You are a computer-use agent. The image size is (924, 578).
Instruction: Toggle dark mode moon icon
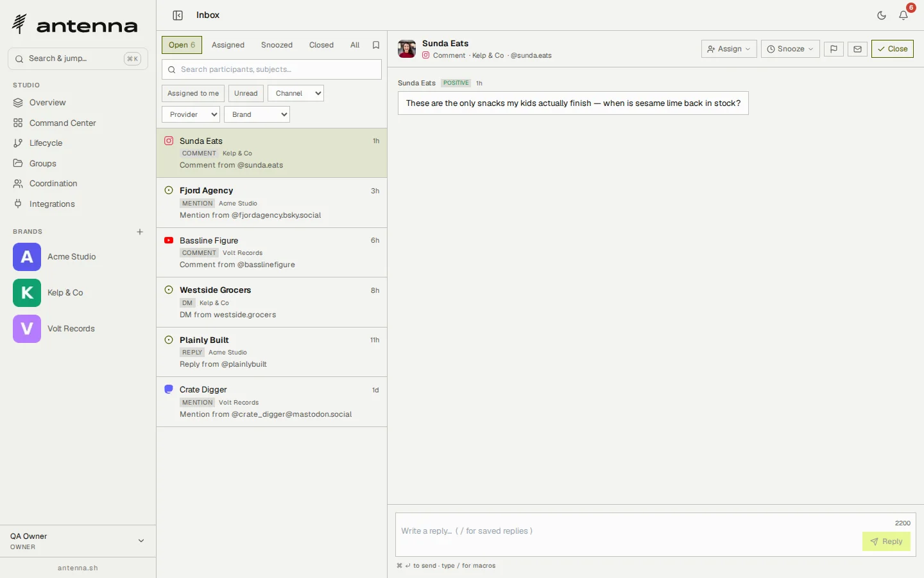[x=882, y=15]
